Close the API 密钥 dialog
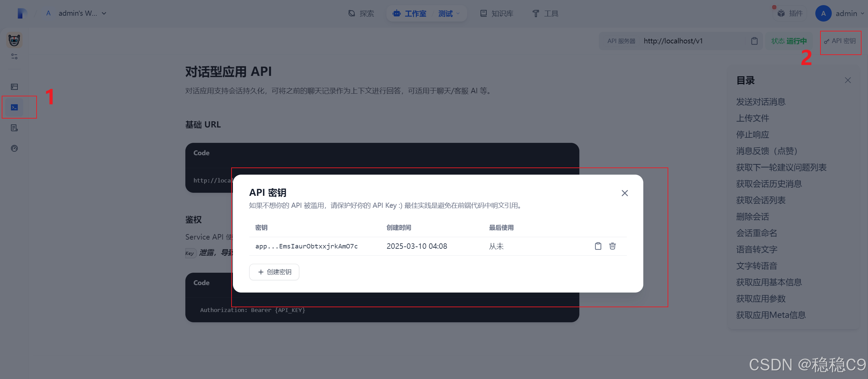Image resolution: width=868 pixels, height=379 pixels. [x=624, y=193]
